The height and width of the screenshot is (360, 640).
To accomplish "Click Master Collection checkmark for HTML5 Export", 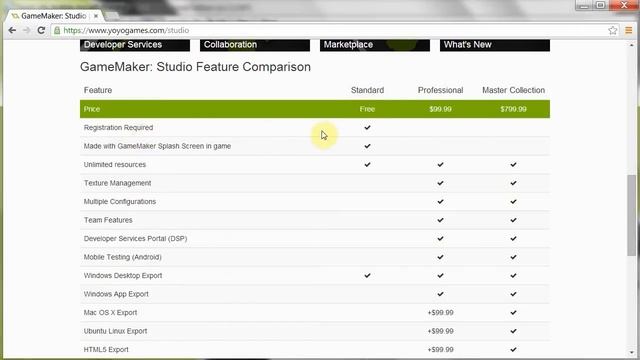I will coord(513,349).
